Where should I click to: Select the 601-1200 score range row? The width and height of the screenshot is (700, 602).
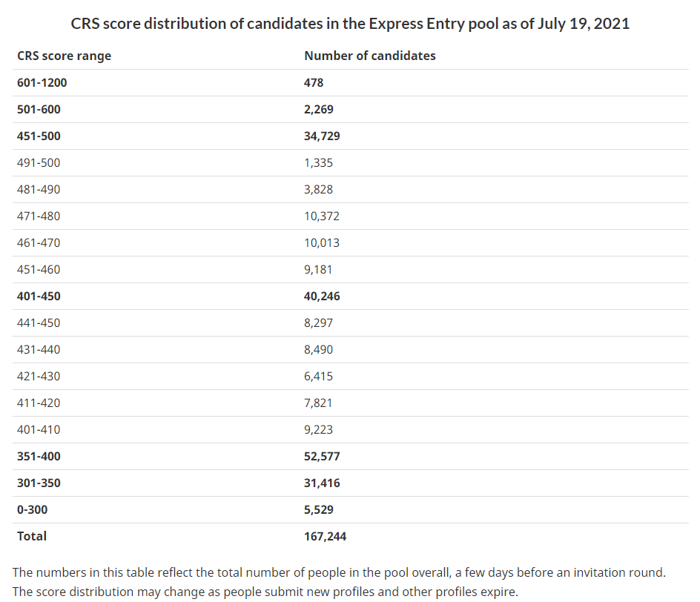(x=42, y=82)
